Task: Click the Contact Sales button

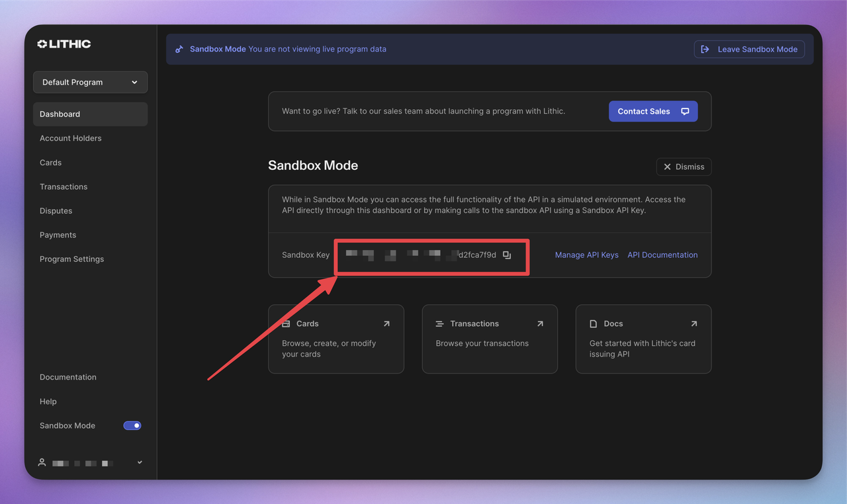Action: click(653, 111)
